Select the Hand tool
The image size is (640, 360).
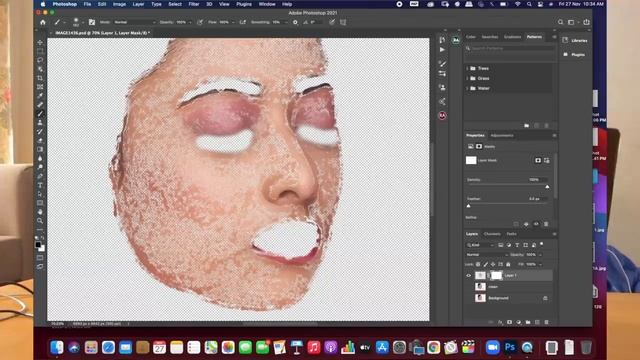(40, 212)
